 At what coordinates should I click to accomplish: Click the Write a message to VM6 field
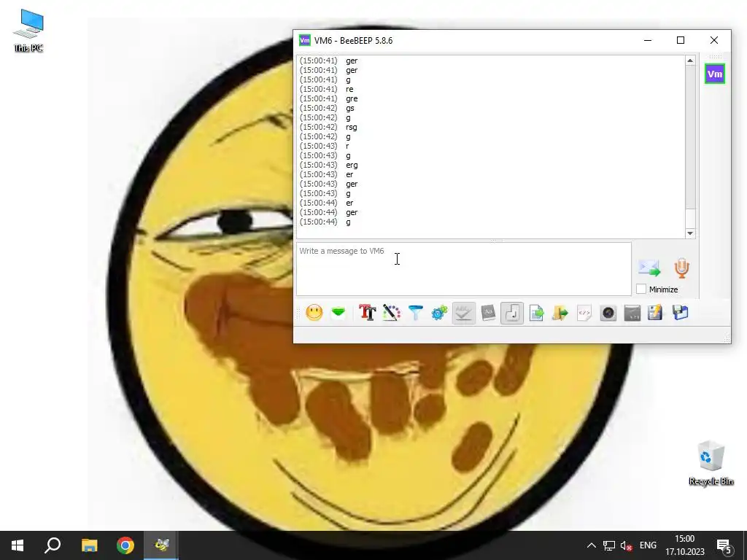464,269
